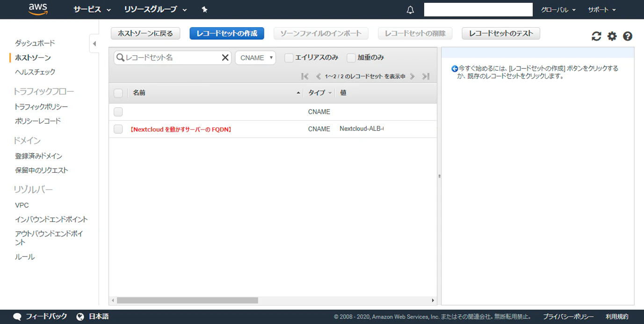
Task: Open settings gear icon
Action: (x=612, y=36)
